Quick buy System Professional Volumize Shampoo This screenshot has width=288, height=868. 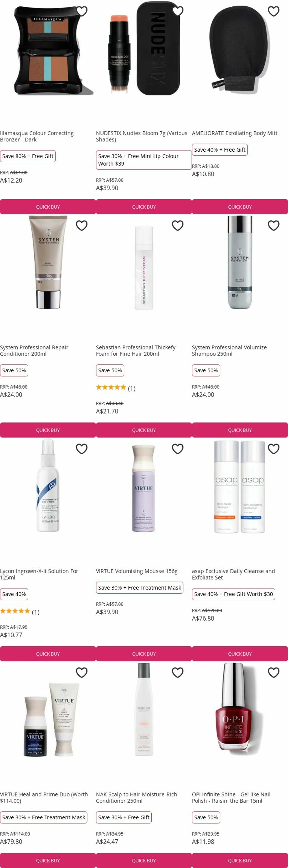(x=240, y=430)
